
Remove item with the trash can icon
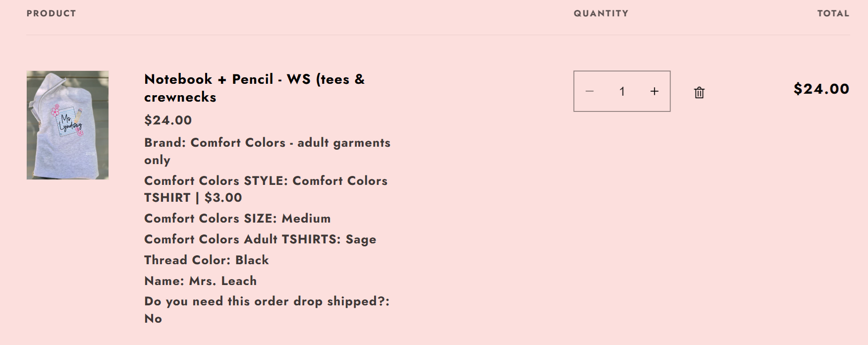pyautogui.click(x=699, y=92)
